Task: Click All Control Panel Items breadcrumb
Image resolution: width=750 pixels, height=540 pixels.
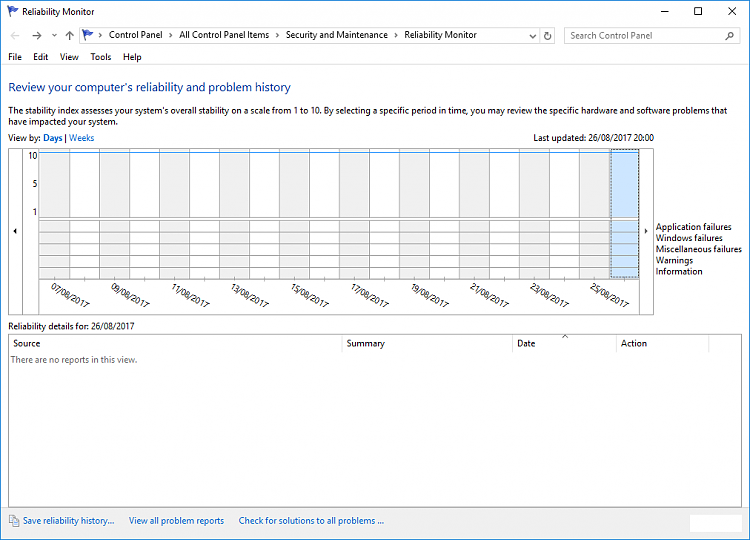Action: pos(224,35)
